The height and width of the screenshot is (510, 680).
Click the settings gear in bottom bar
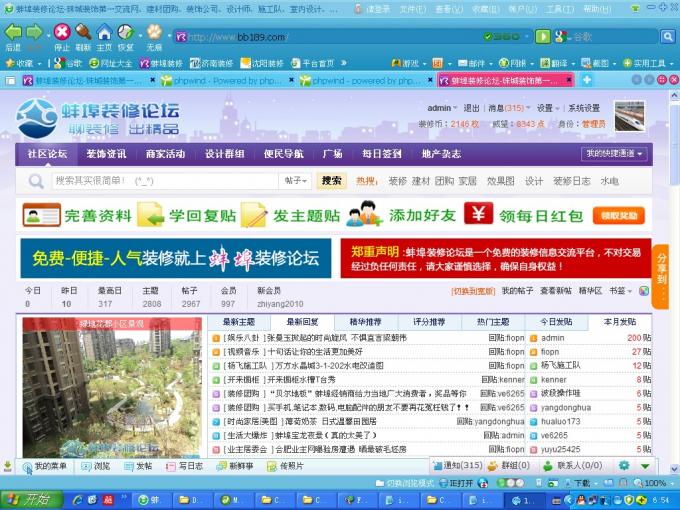(624, 466)
